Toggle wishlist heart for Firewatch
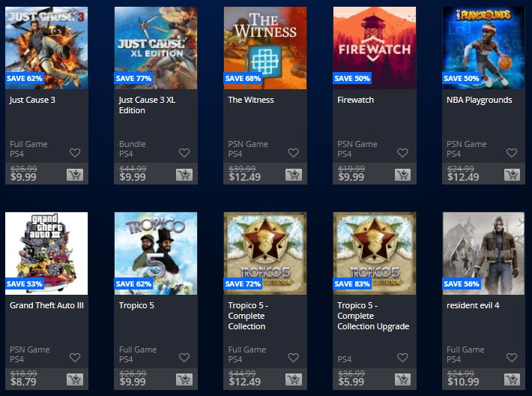The width and height of the screenshot is (532, 396). [x=402, y=153]
